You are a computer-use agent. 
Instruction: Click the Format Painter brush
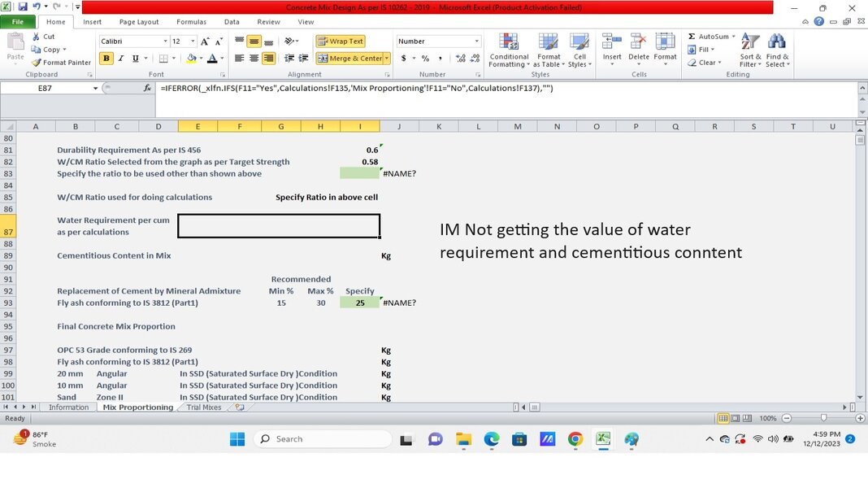[37, 63]
